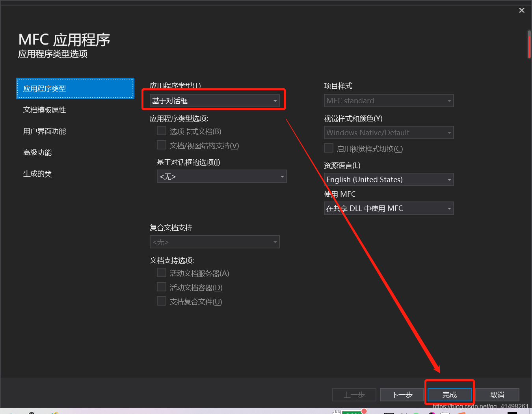Finish the wizard with 完成

(x=450, y=395)
